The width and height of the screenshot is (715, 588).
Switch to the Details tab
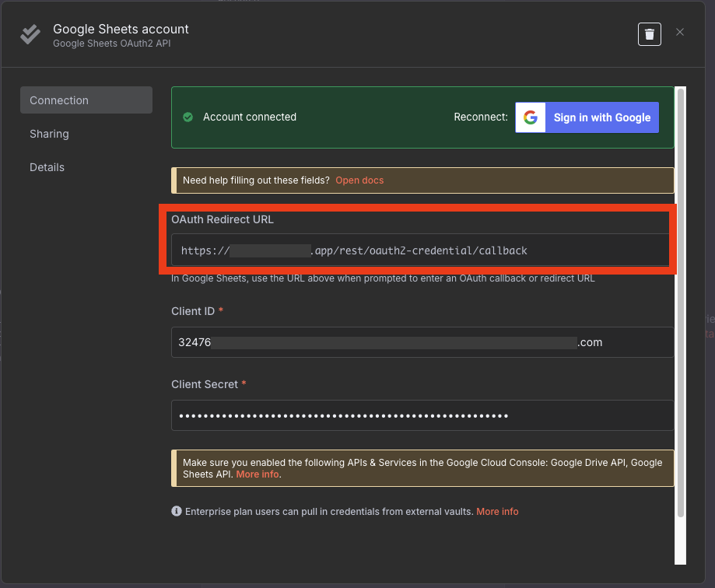coord(47,167)
